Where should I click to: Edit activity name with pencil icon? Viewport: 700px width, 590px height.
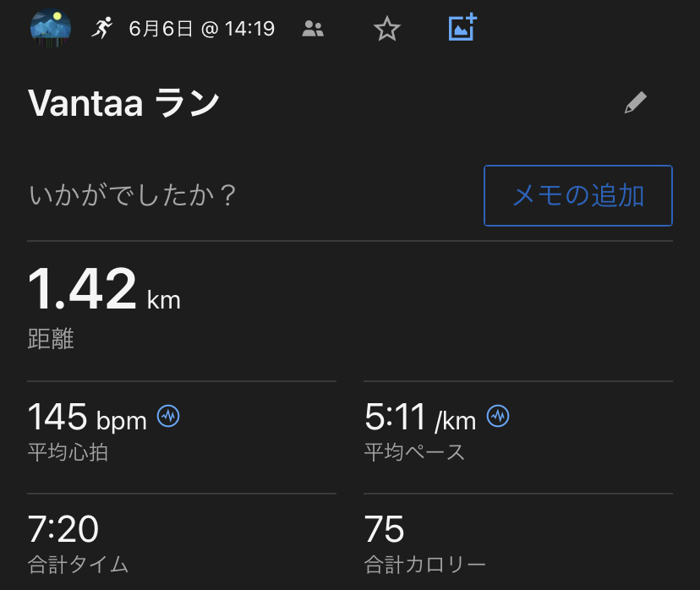coord(635,103)
